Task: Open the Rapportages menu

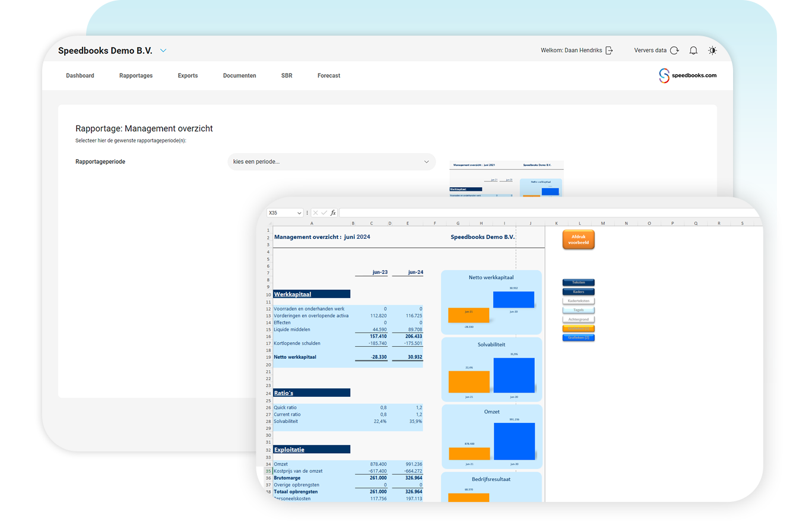Action: [x=136, y=76]
